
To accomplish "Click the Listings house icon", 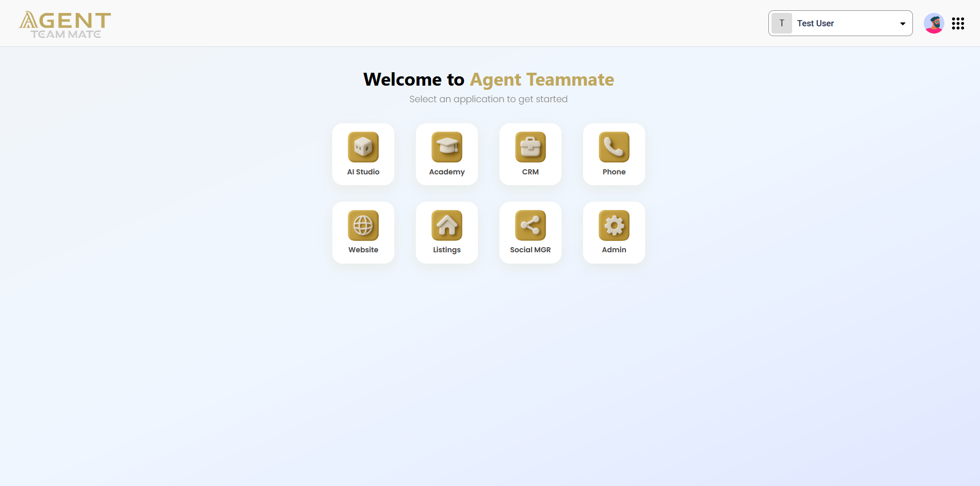I will coord(446,225).
